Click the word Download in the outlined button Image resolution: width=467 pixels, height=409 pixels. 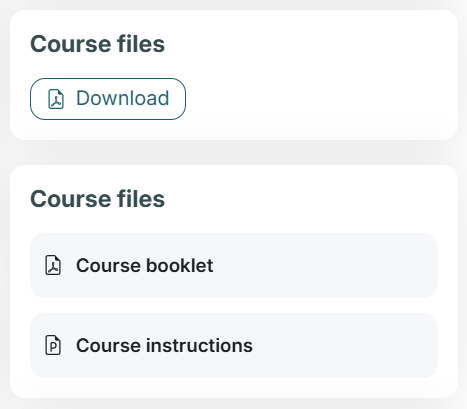tap(123, 98)
